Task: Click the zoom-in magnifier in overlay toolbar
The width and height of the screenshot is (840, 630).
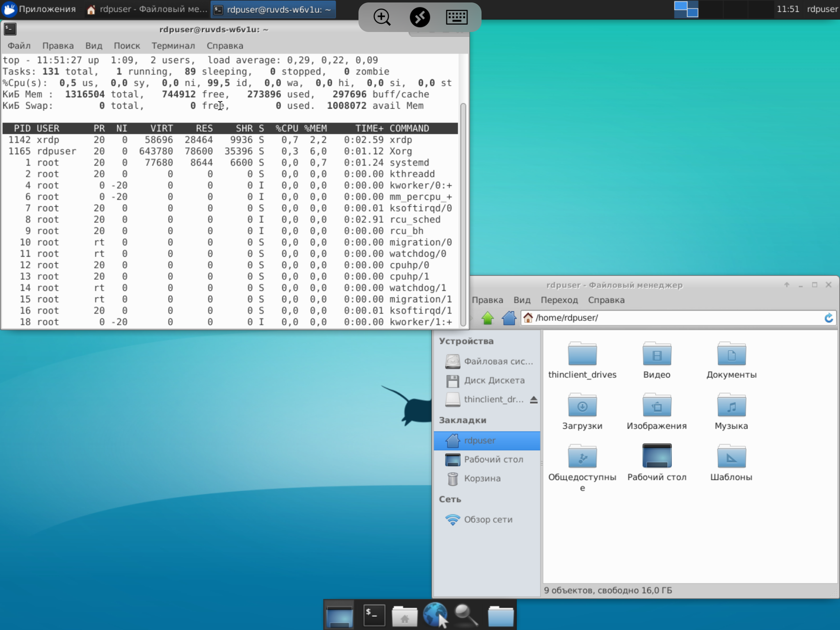Action: [382, 17]
